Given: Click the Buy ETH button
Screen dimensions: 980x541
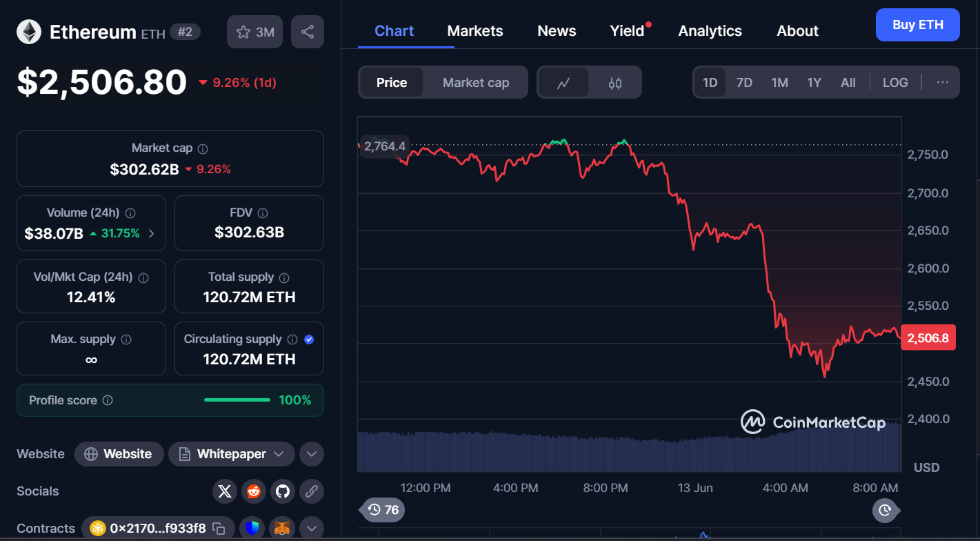Looking at the screenshot, I should (x=917, y=25).
